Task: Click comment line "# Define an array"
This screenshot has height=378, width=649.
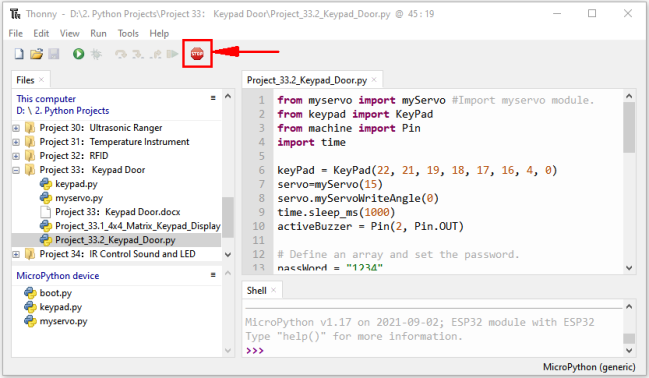Action: coord(398,254)
